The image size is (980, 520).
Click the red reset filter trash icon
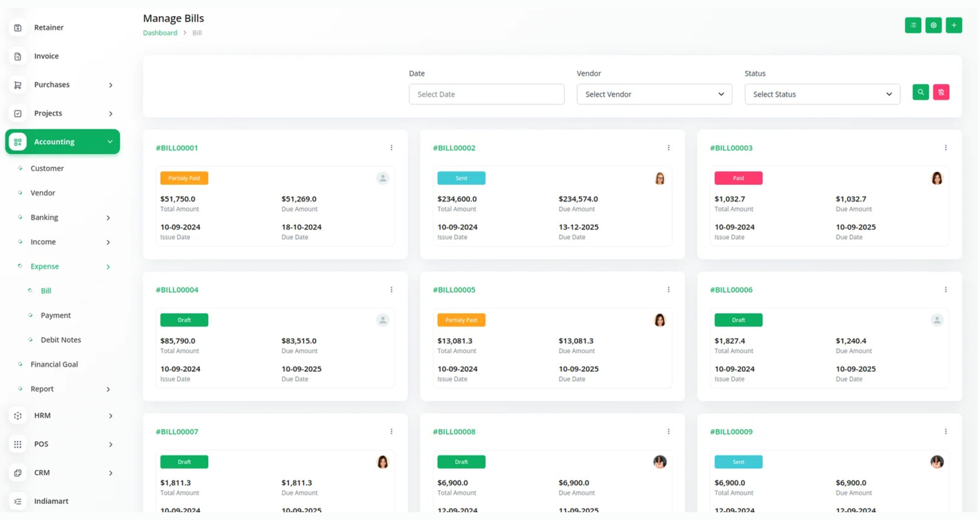click(x=941, y=92)
